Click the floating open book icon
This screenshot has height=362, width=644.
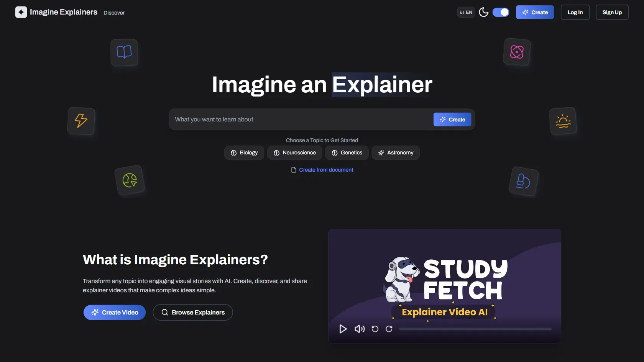tap(124, 52)
